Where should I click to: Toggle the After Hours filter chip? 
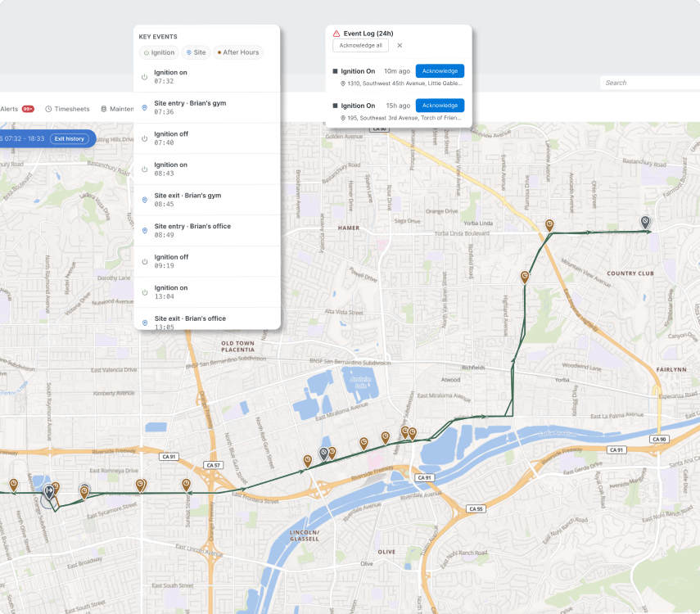click(x=238, y=52)
